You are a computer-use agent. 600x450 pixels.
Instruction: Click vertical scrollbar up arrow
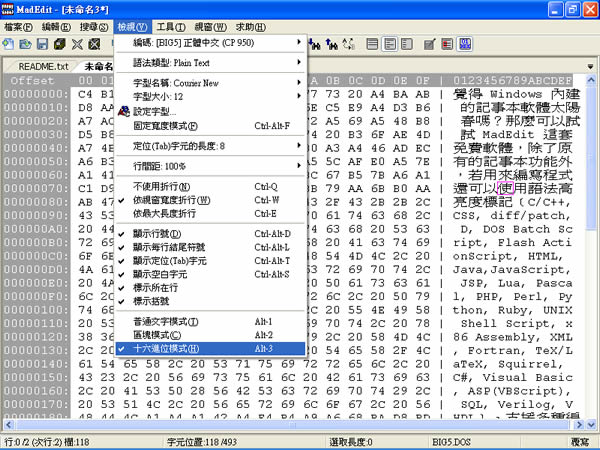(591, 80)
